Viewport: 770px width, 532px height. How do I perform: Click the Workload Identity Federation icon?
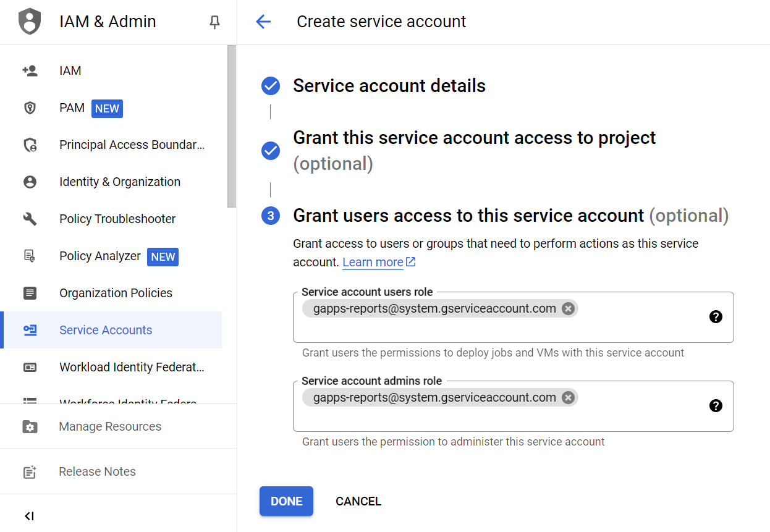click(x=30, y=367)
